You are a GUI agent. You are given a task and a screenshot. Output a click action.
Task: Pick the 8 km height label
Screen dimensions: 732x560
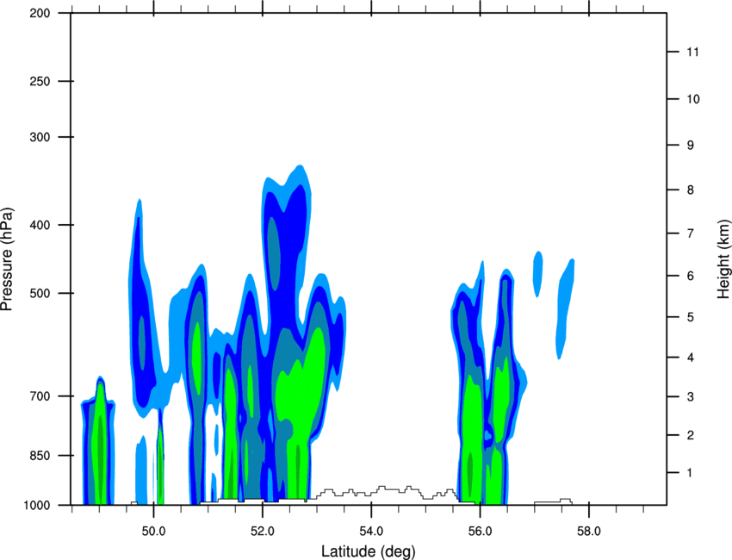pyautogui.click(x=691, y=190)
